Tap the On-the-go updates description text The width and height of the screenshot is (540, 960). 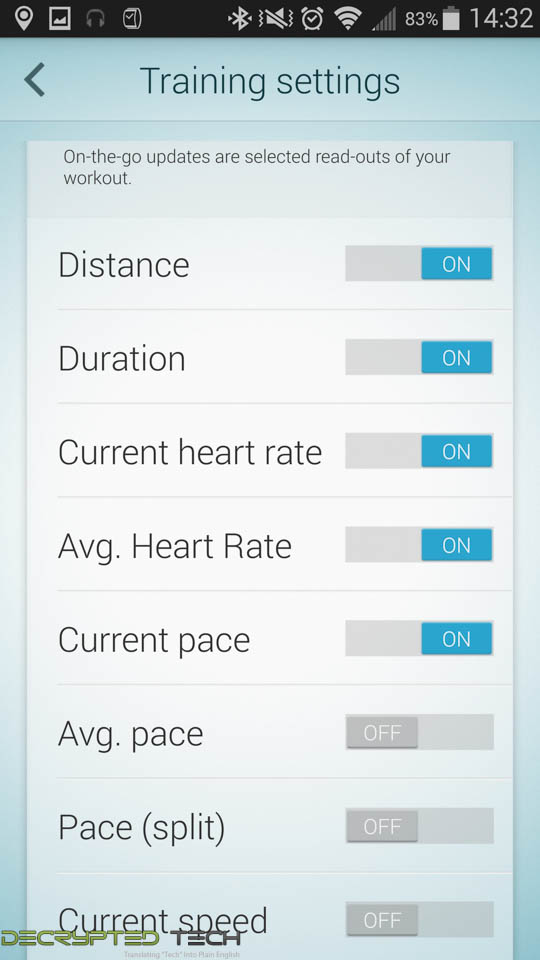click(x=257, y=167)
